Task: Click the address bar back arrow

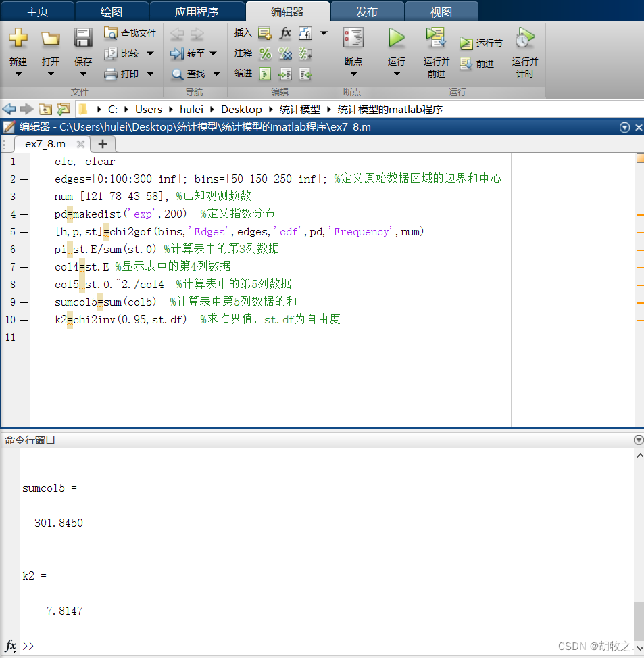Action: pyautogui.click(x=9, y=110)
